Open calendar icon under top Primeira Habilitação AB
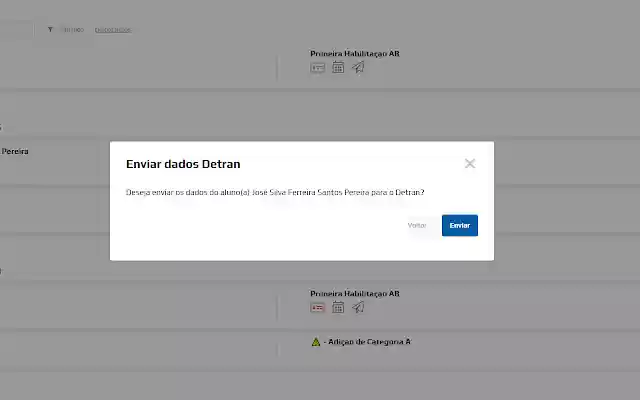Viewport: 640px width, 400px height. click(338, 67)
